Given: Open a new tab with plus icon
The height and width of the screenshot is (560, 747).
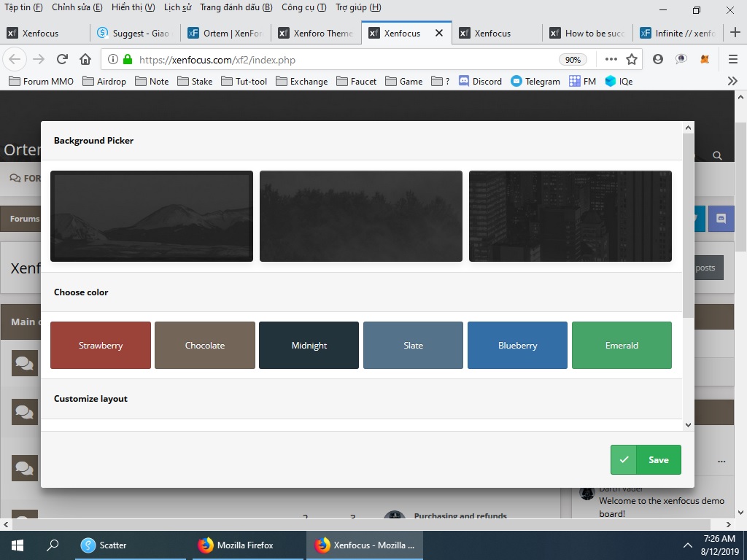Looking at the screenshot, I should coord(735,32).
